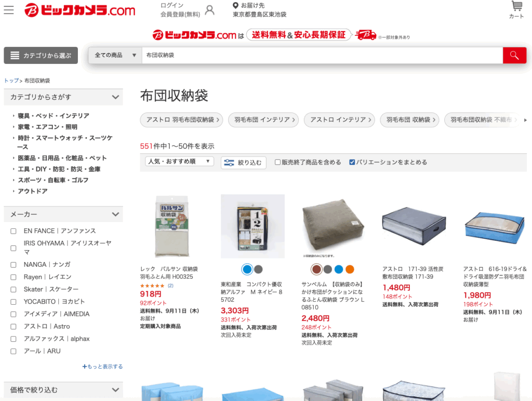The width and height of the screenshot is (532, 401).
Task: Open the login user profile icon
Action: tap(210, 10)
